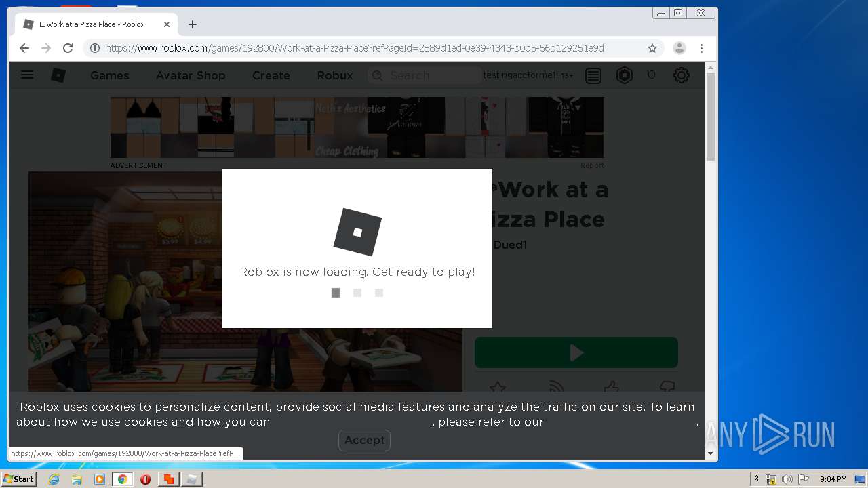Open the Roblox hamburger navigation menu
This screenshot has width=868, height=488.
(27, 75)
